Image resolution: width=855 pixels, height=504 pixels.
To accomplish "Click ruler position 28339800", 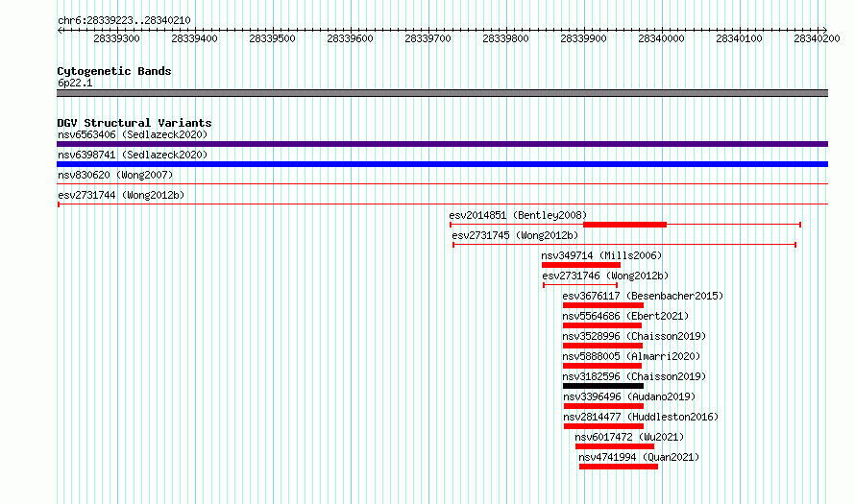I will click(506, 38).
